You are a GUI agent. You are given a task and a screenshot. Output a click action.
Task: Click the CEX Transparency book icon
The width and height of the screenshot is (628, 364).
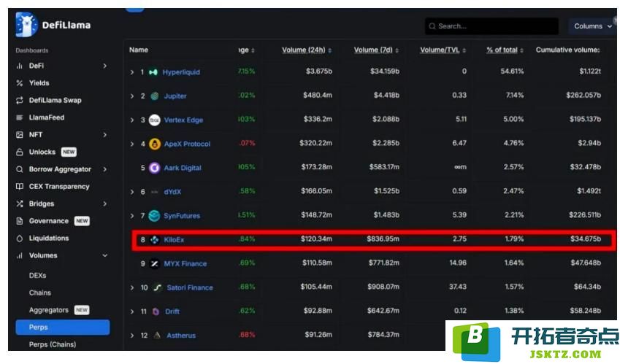19,187
